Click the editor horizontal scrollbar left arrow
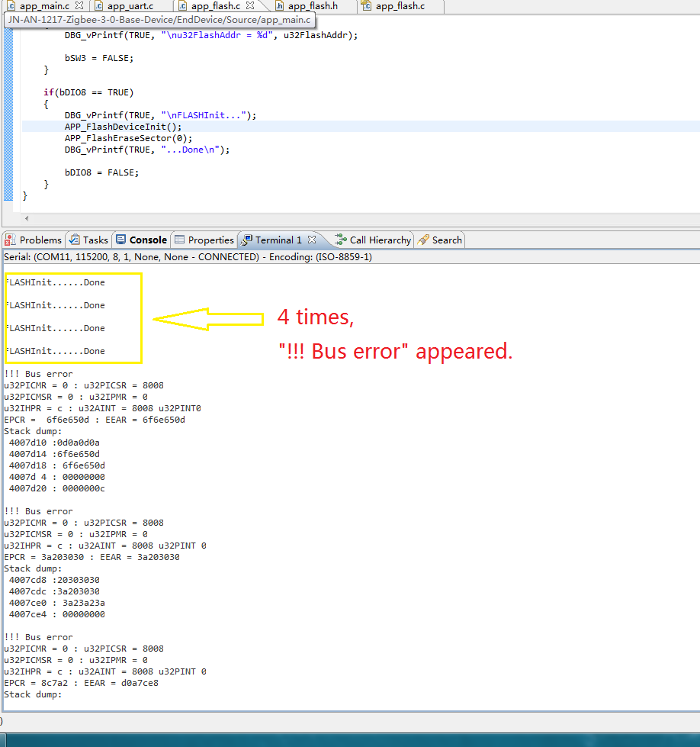The width and height of the screenshot is (700, 747). click(27, 218)
